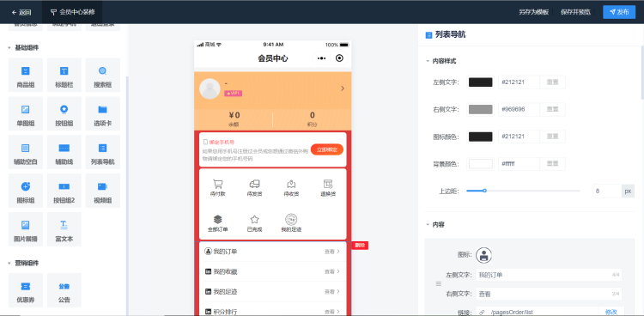Reset the 左侧文字 color

coord(552,82)
